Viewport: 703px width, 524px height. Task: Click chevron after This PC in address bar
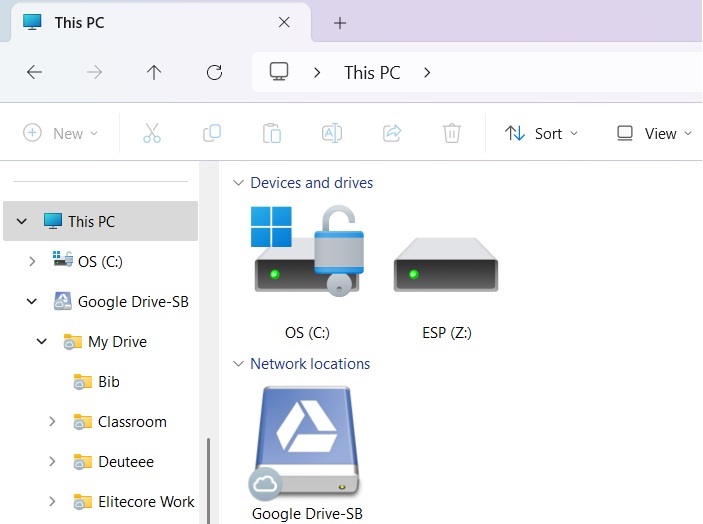coord(427,72)
